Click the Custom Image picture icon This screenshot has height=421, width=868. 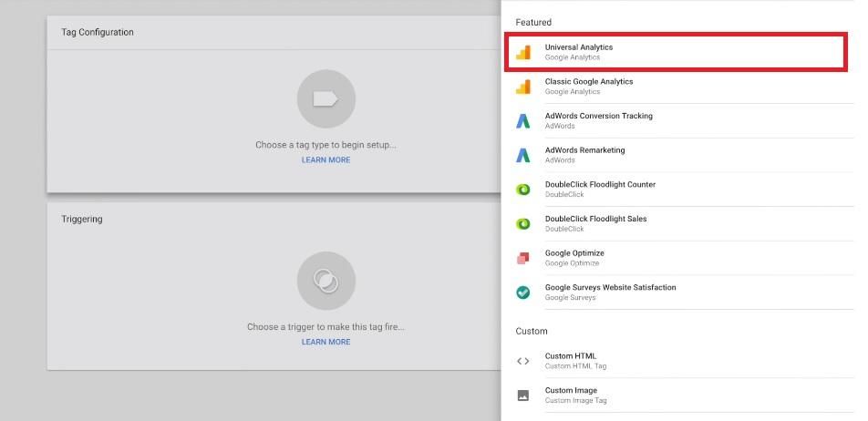(523, 395)
